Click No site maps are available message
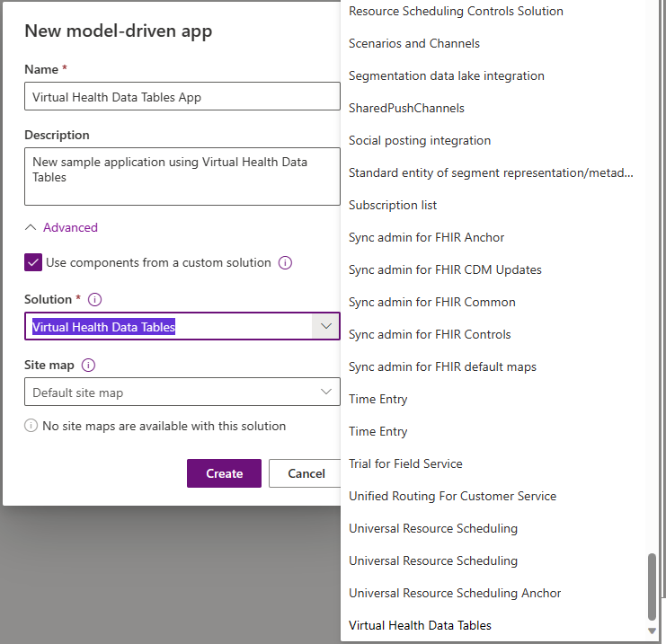666x644 pixels. 164,426
